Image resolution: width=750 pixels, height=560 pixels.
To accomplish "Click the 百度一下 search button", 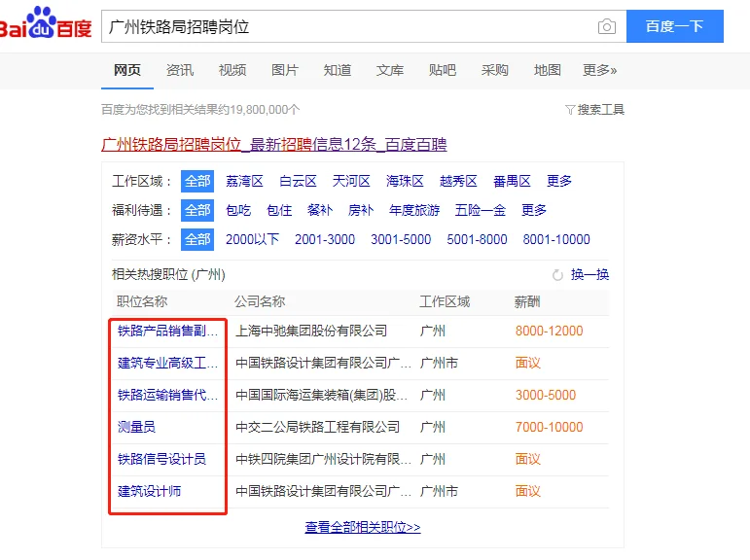I will click(674, 26).
